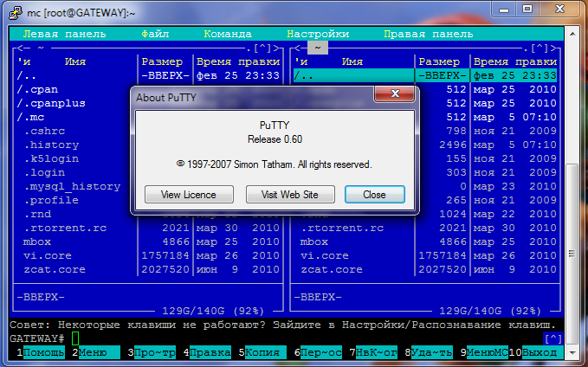Select /.mc directory in the left panel
The width and height of the screenshot is (588, 367).
tap(30, 118)
